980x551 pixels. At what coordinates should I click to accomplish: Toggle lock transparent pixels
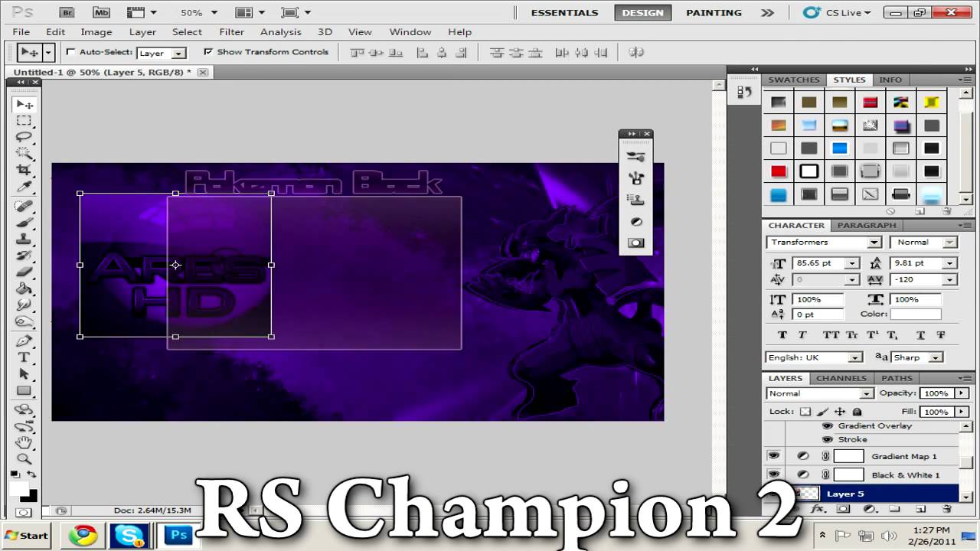click(x=805, y=412)
